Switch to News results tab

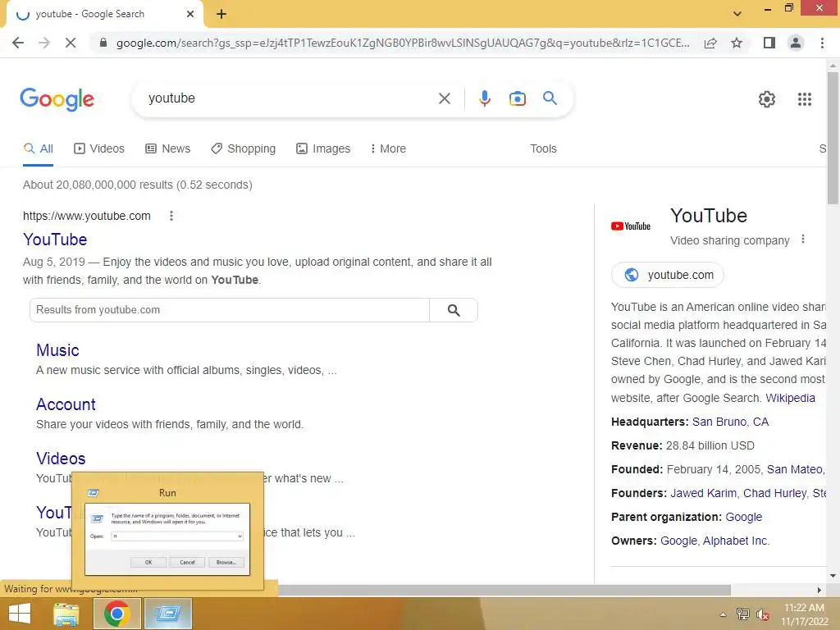click(167, 149)
